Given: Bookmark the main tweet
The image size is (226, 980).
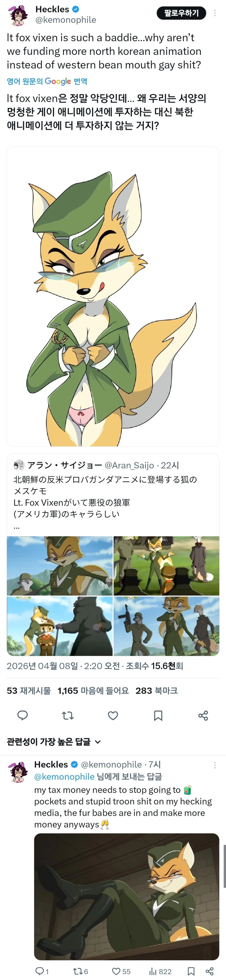Looking at the screenshot, I should 158,716.
